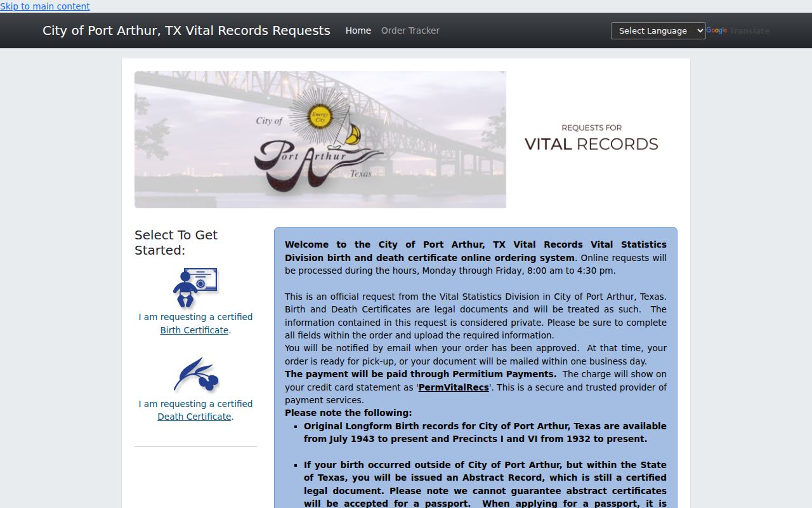Click the Abstract Record bullet paragraph

click(485, 484)
